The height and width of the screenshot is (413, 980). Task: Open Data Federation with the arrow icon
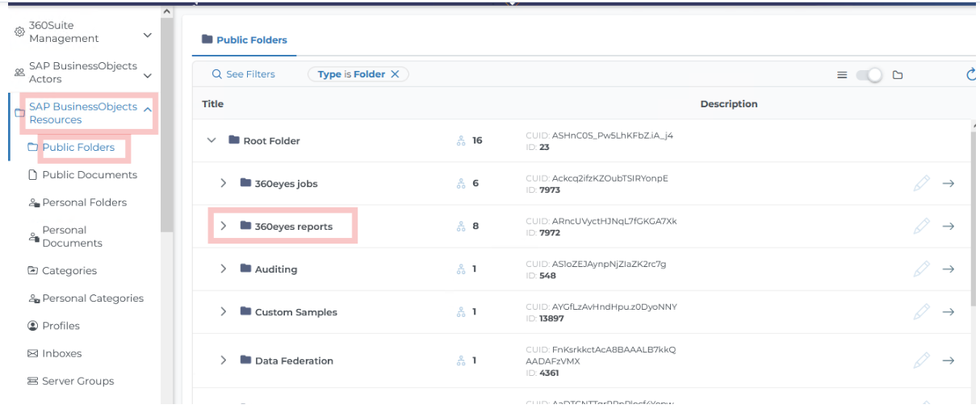pyautogui.click(x=949, y=361)
